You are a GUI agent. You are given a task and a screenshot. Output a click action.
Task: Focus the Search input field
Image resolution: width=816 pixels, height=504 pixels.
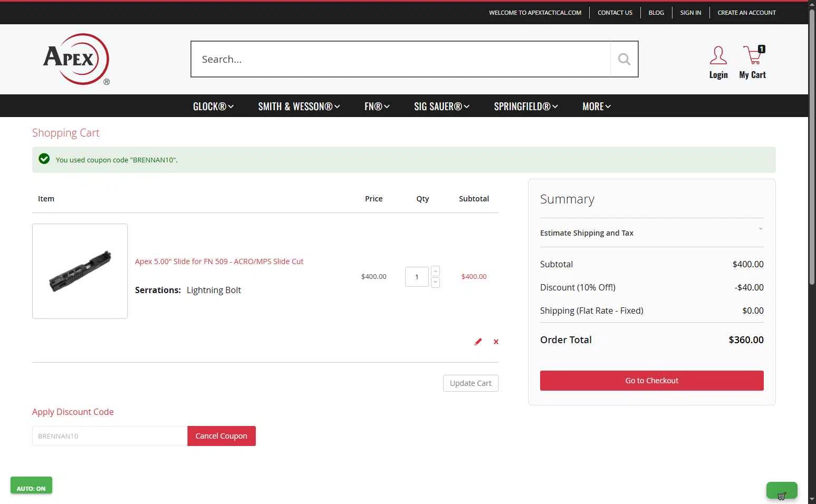(401, 59)
